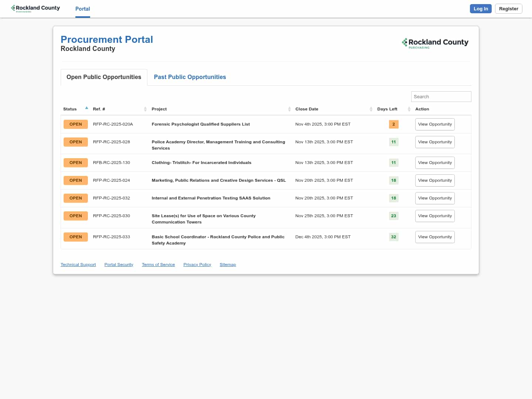Click the Rockland County logo in header
This screenshot has width=532, height=399.
[35, 8]
